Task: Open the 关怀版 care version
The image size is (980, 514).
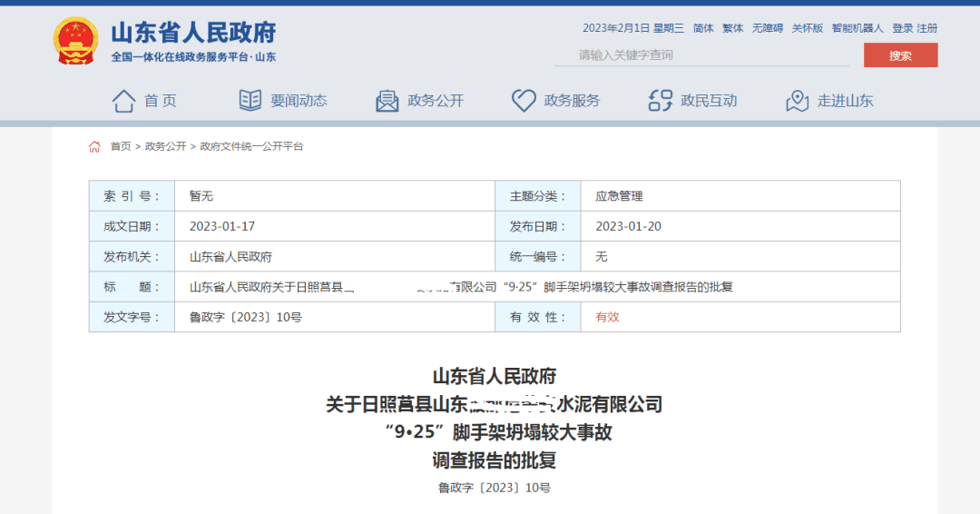Action: (x=807, y=28)
